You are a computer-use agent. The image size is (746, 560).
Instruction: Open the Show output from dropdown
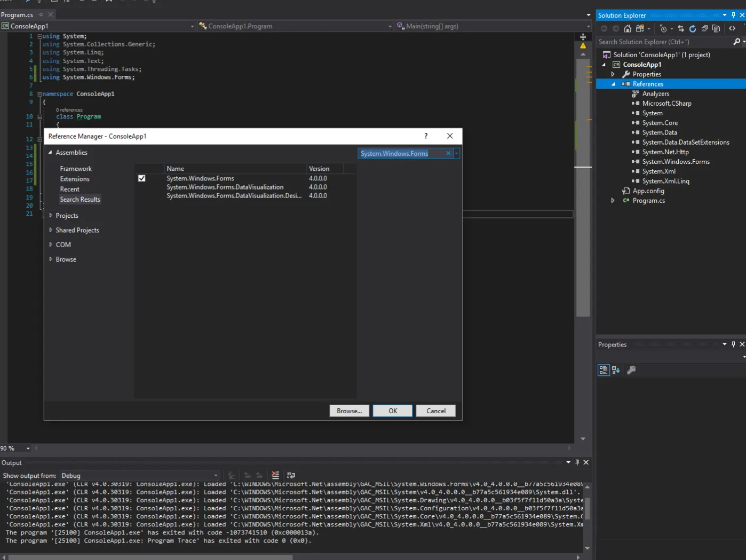139,476
